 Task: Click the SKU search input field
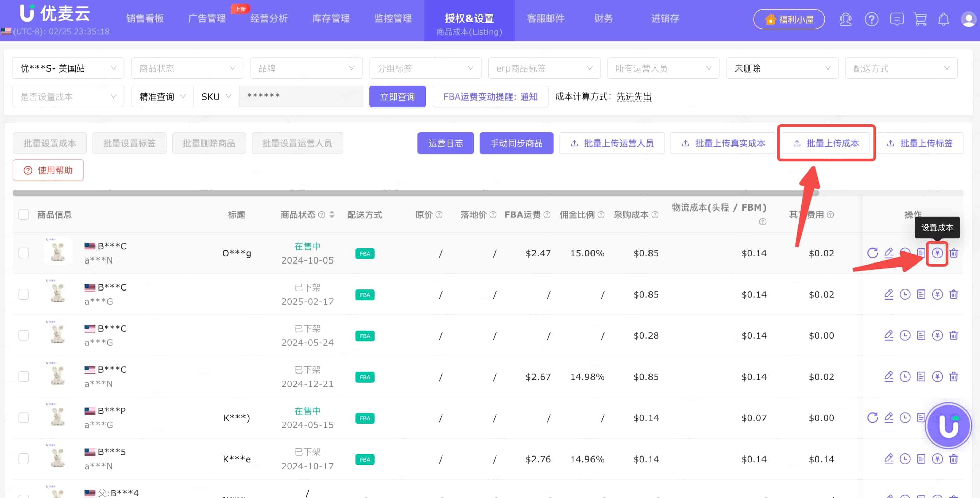coord(300,97)
